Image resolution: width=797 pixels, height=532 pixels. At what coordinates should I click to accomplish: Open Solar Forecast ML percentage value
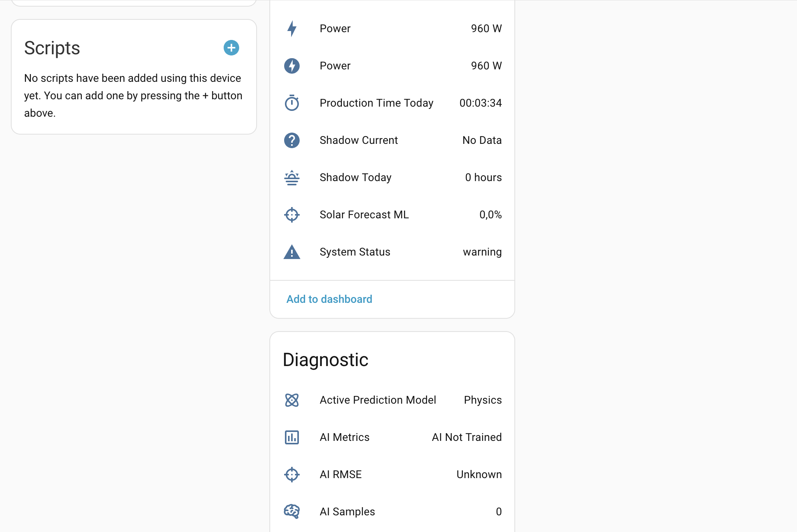point(490,215)
